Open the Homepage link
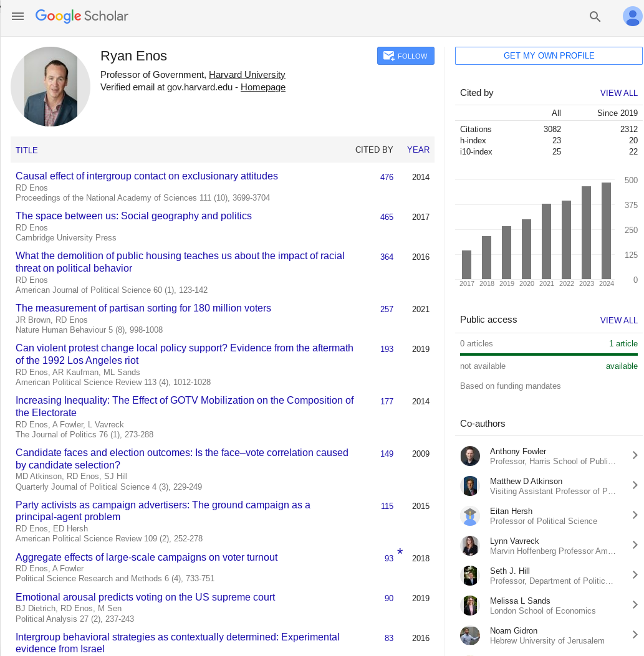 (263, 87)
